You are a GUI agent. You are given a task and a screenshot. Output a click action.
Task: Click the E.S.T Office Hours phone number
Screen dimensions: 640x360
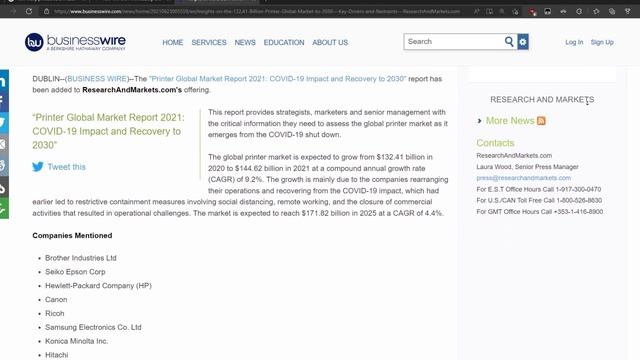point(578,189)
